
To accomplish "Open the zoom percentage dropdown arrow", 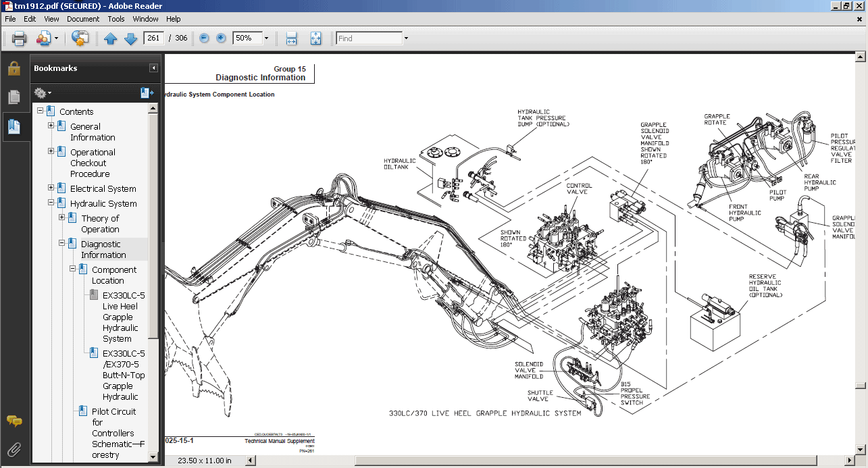I will click(266, 38).
